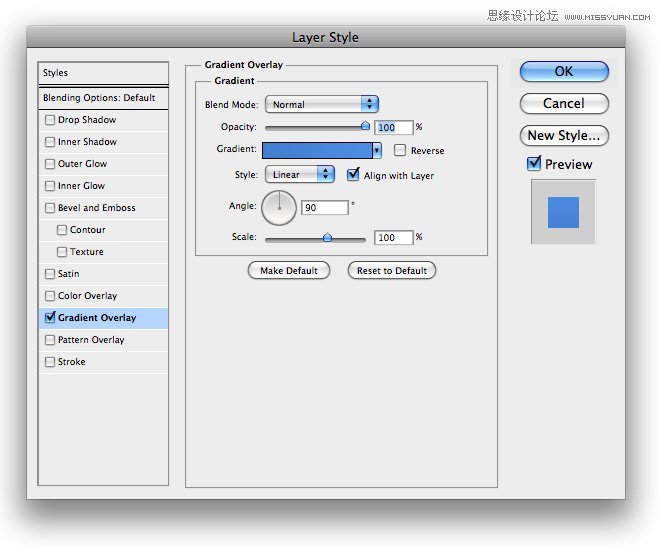This screenshot has height=546, width=661.
Task: Check the Reverse gradient checkbox
Action: (400, 150)
